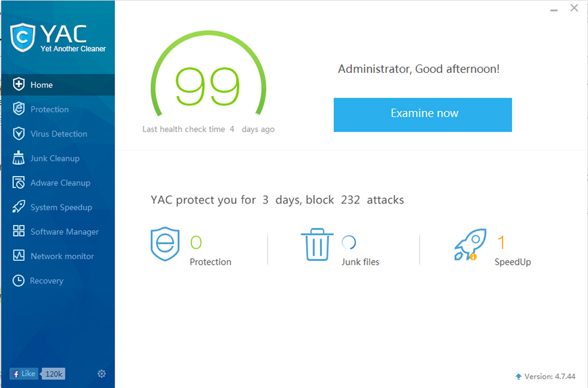Image resolution: width=588 pixels, height=388 pixels.
Task: Minimize the YAC window
Action: coord(554,9)
